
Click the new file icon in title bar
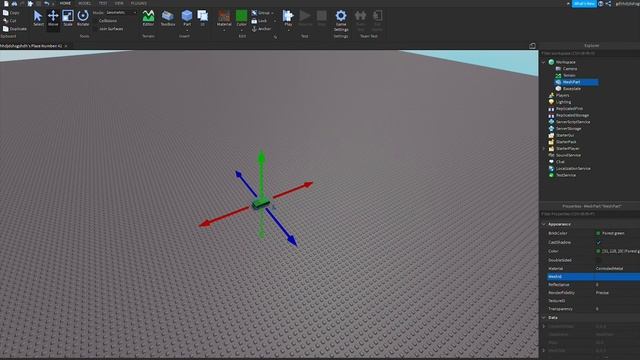[6, 3]
